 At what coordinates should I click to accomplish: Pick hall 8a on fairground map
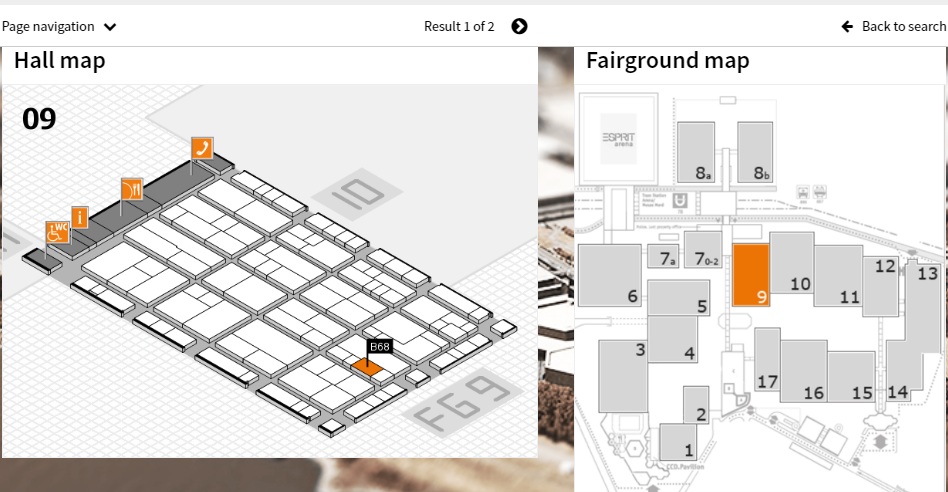[x=697, y=151]
